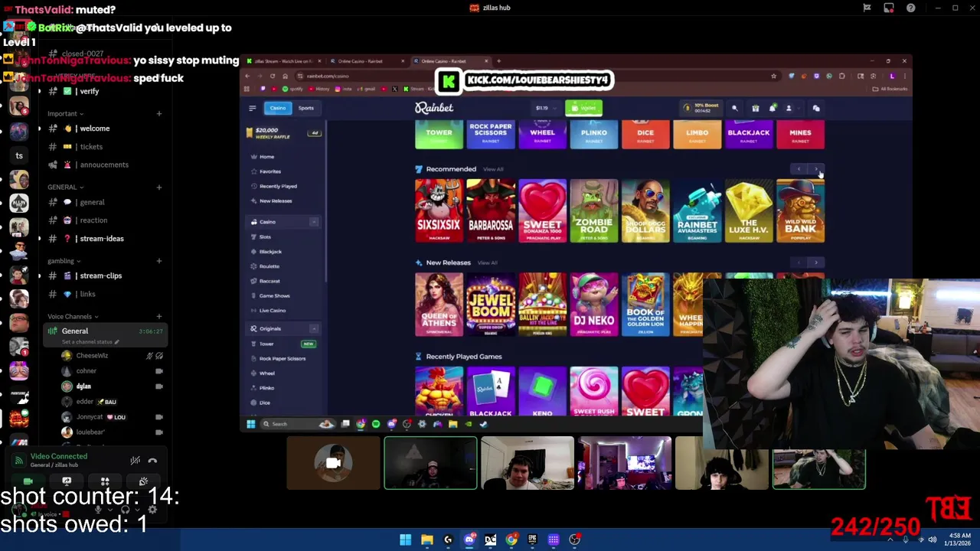Click the green Wallet button
This screenshot has width=980, height=551.
tap(583, 108)
